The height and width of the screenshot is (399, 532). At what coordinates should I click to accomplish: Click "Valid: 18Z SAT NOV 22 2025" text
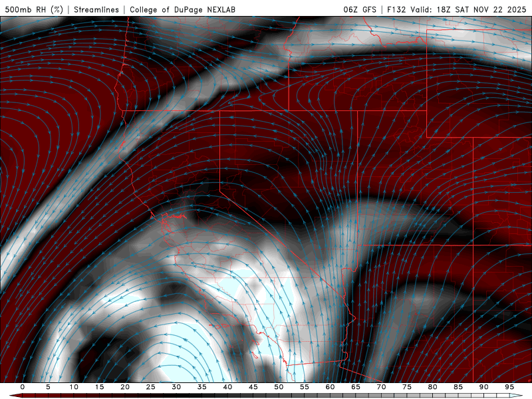pos(468,9)
